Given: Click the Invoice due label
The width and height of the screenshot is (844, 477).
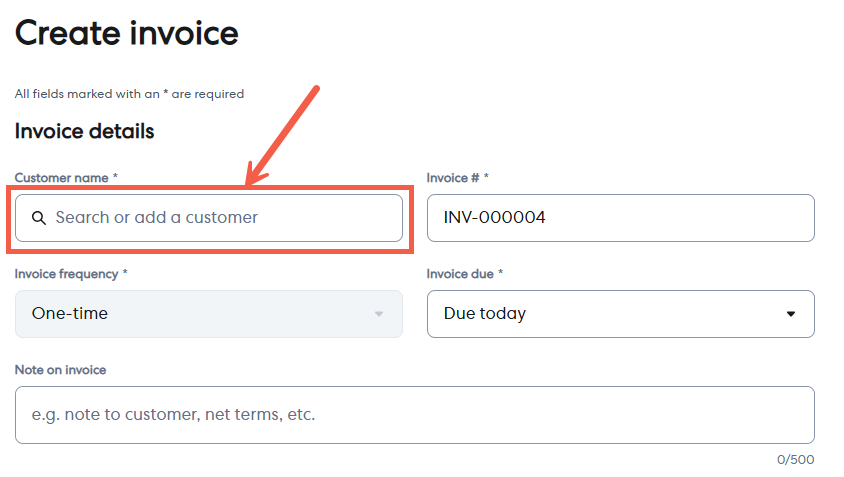Looking at the screenshot, I should (x=461, y=274).
